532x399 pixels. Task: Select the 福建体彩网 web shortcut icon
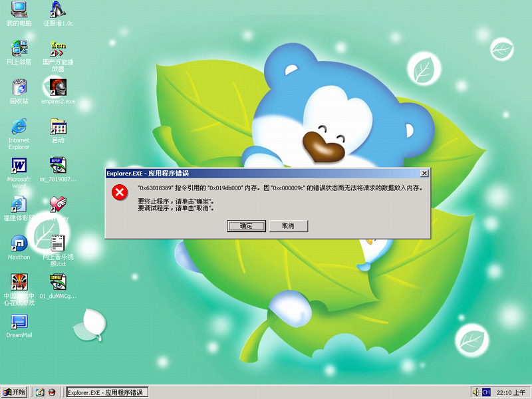click(x=19, y=208)
